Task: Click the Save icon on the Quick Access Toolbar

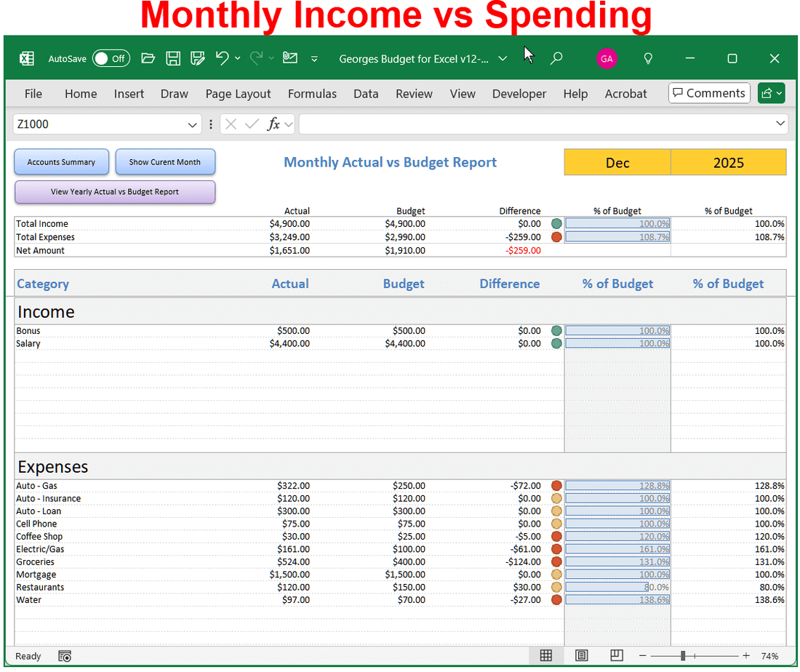Action: click(173, 58)
